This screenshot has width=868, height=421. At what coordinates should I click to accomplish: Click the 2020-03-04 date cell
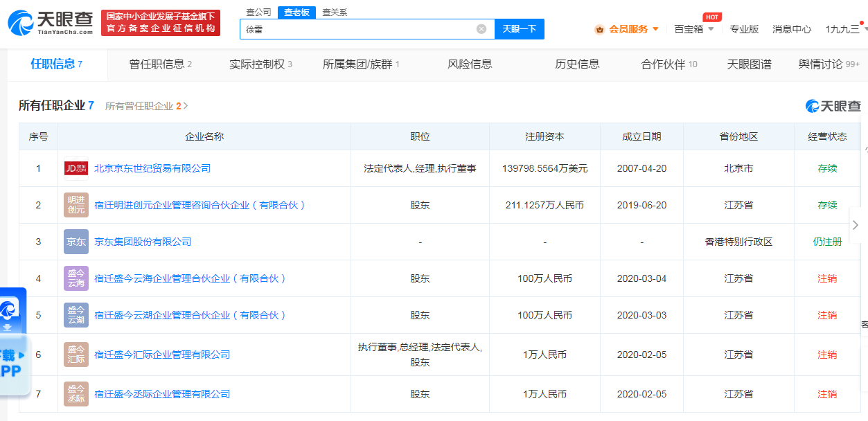click(641, 278)
